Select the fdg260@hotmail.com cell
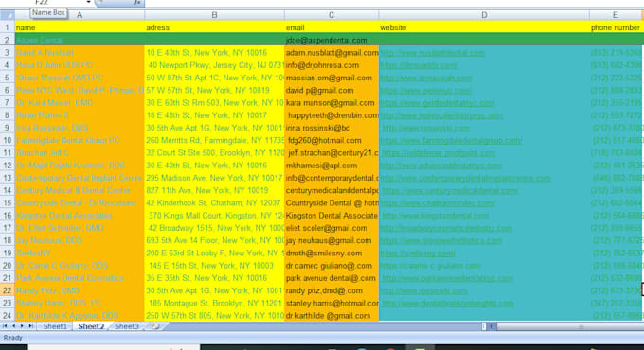 (331, 140)
